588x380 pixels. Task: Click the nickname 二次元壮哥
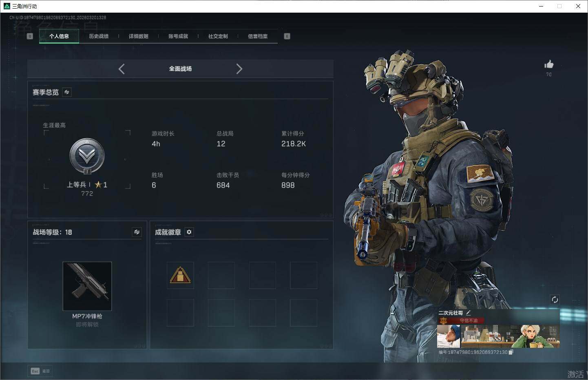pos(451,313)
